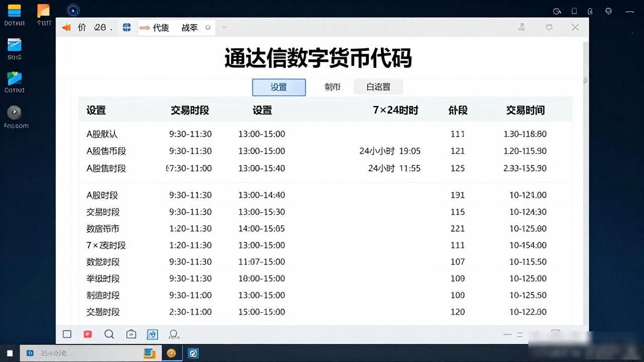Switch to the middle tab beside 设置
Viewport: 644px width, 362px height.
tap(333, 87)
